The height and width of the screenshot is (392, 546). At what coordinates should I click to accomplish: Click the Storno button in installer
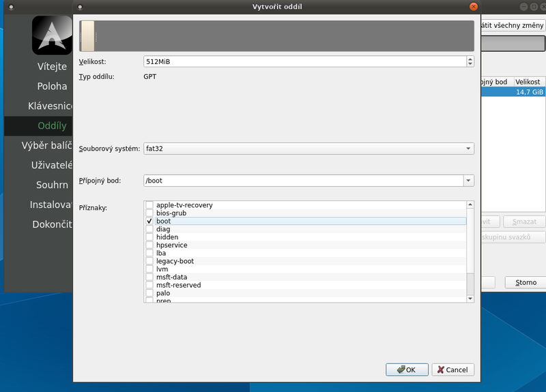pyautogui.click(x=525, y=282)
